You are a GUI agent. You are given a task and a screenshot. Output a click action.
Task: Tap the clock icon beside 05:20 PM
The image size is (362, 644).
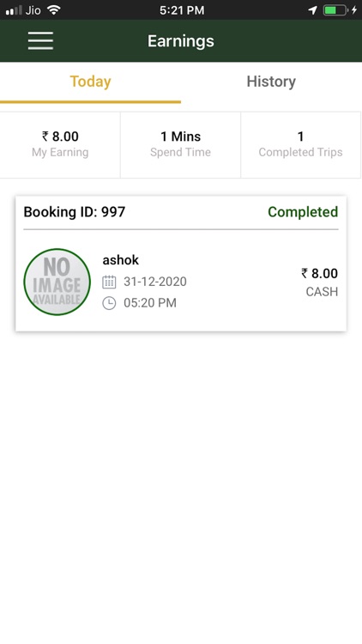[109, 303]
